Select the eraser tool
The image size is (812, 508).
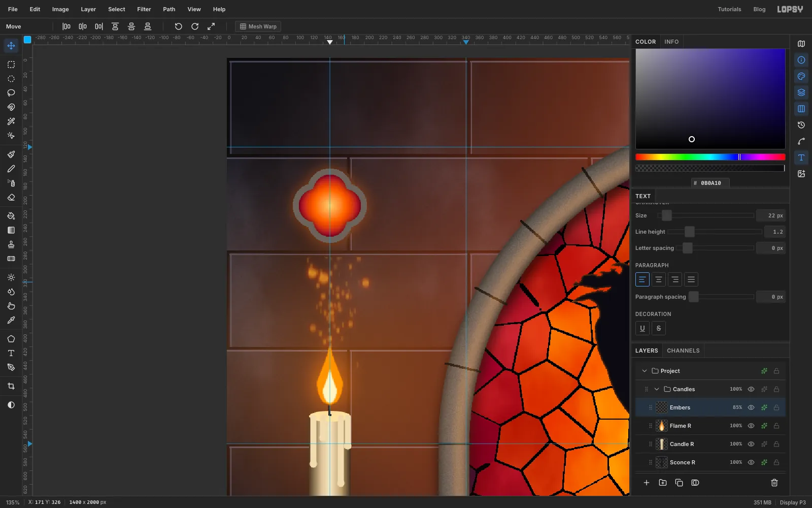point(11,197)
